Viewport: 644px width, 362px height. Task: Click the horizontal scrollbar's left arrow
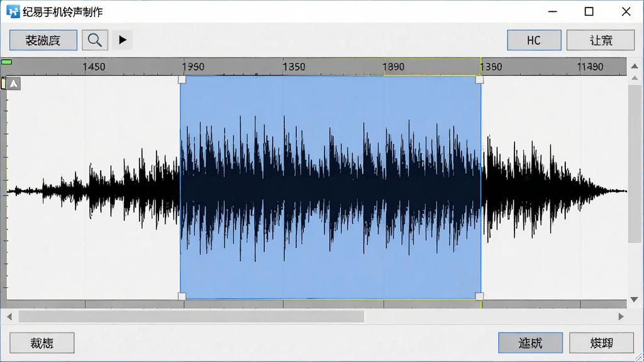pyautogui.click(x=9, y=317)
